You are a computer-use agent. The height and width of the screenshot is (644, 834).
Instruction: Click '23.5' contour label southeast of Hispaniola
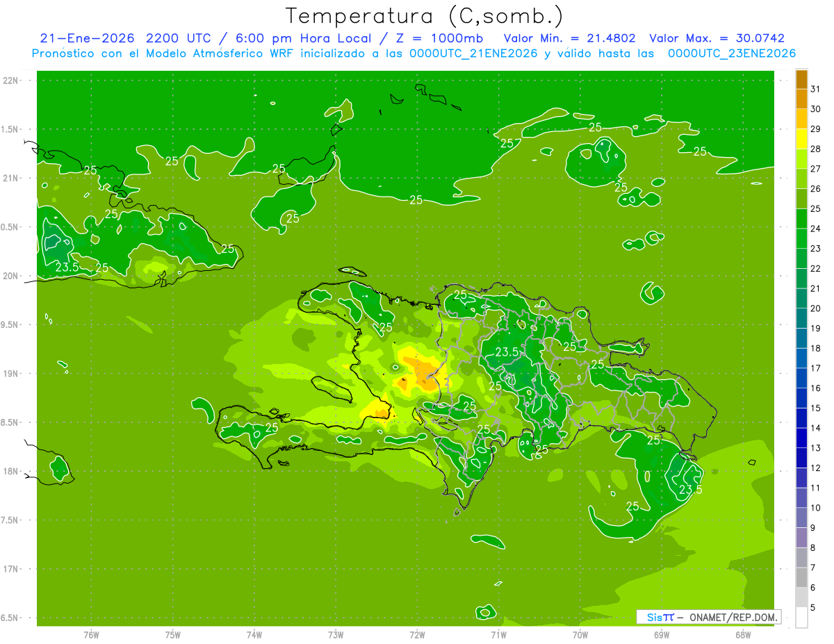(x=690, y=489)
